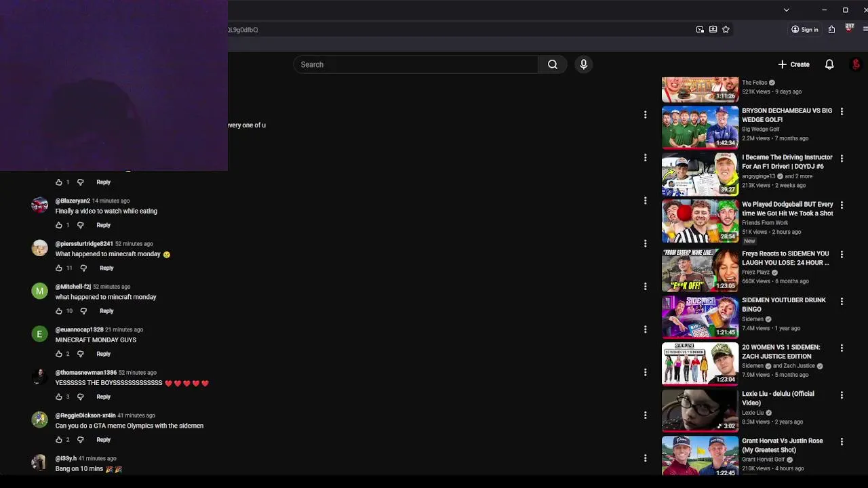Like the comment by @Blazeryan2
Image resolution: width=868 pixels, height=488 pixels.
(x=58, y=225)
